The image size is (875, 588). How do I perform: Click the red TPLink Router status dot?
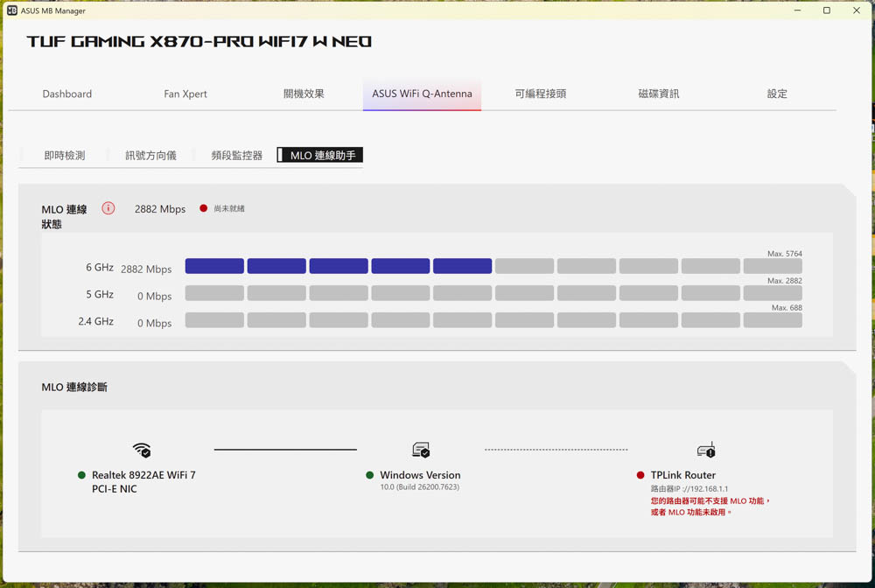pos(640,475)
